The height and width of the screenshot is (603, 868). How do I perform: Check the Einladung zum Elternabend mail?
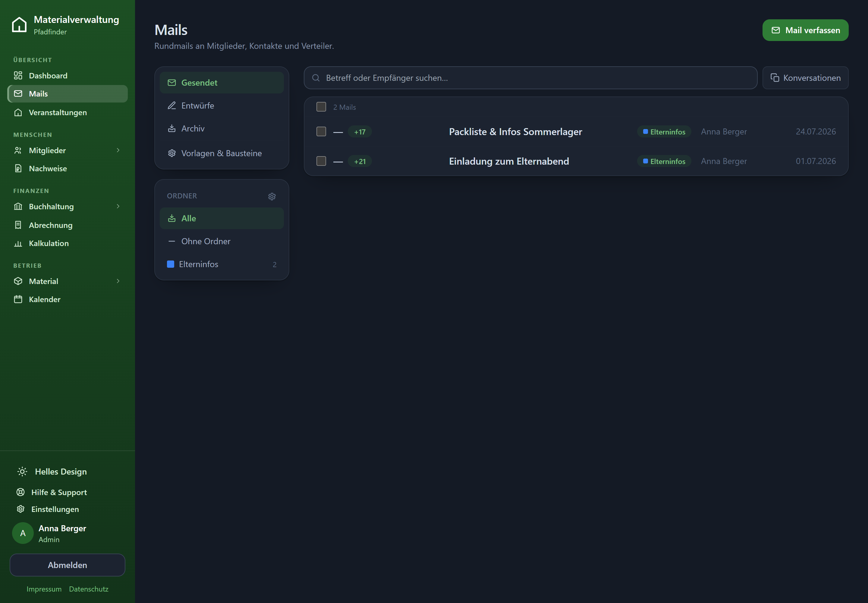321,161
